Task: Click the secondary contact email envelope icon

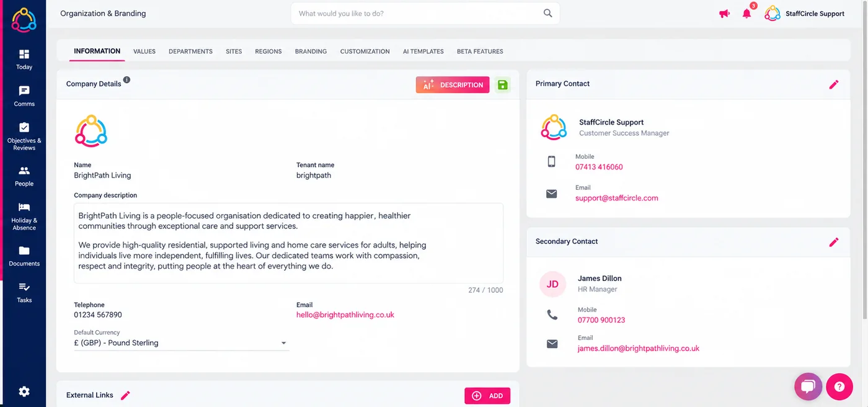Action: click(552, 344)
